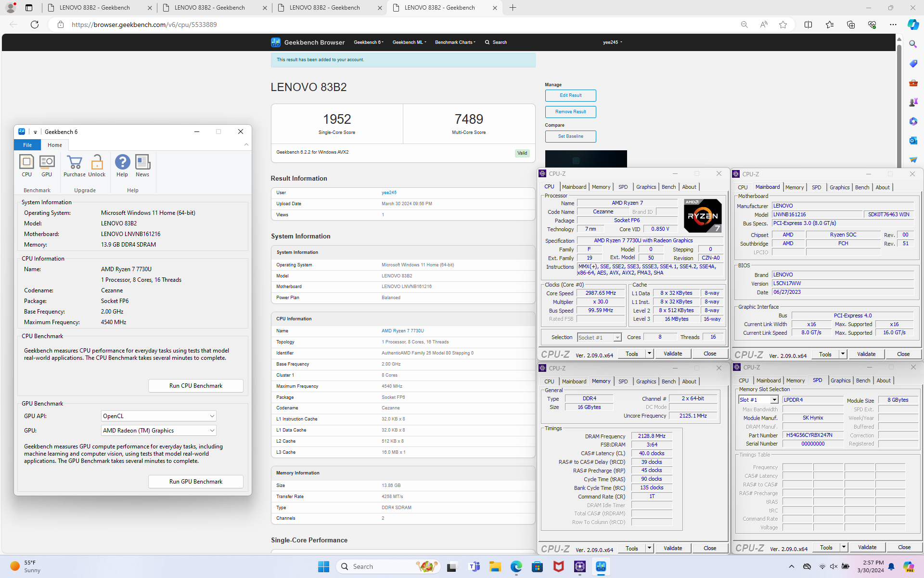Select SPD tab in CPU-Z Mainboard window
The width and height of the screenshot is (924, 578).
816,187
